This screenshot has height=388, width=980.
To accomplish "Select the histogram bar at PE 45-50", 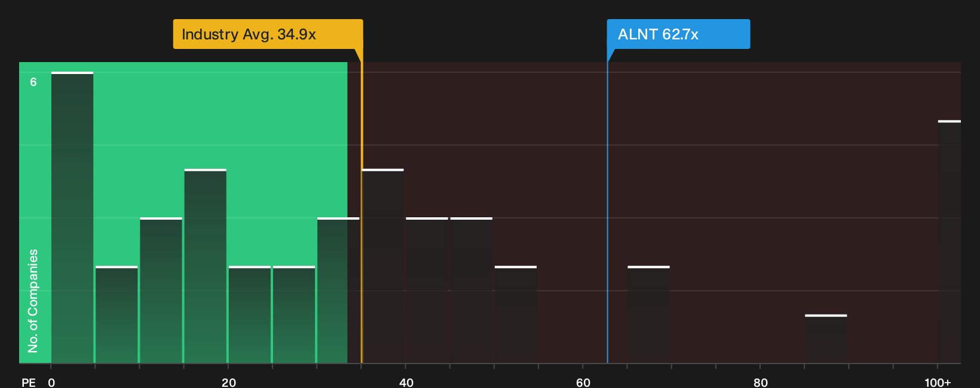I will click(x=471, y=291).
